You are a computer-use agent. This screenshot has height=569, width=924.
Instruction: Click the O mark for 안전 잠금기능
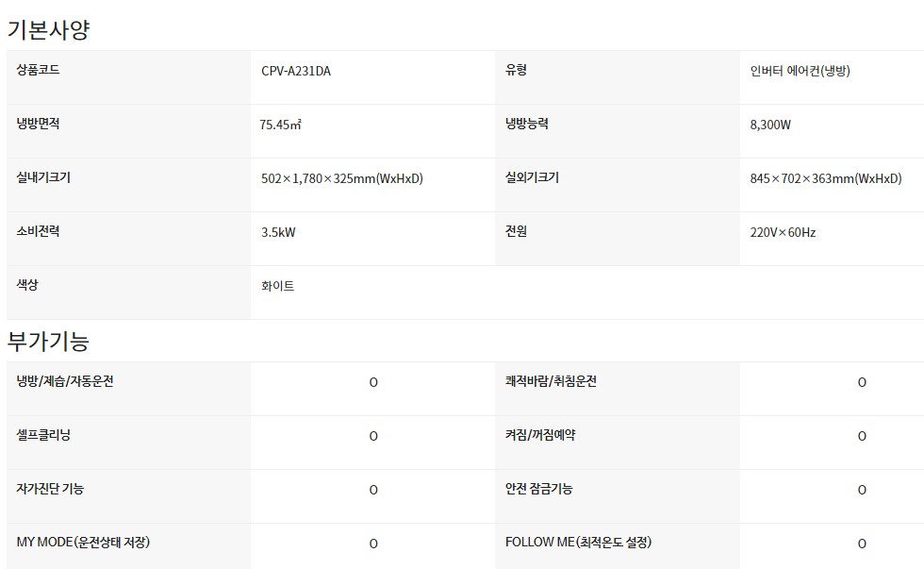[862, 490]
